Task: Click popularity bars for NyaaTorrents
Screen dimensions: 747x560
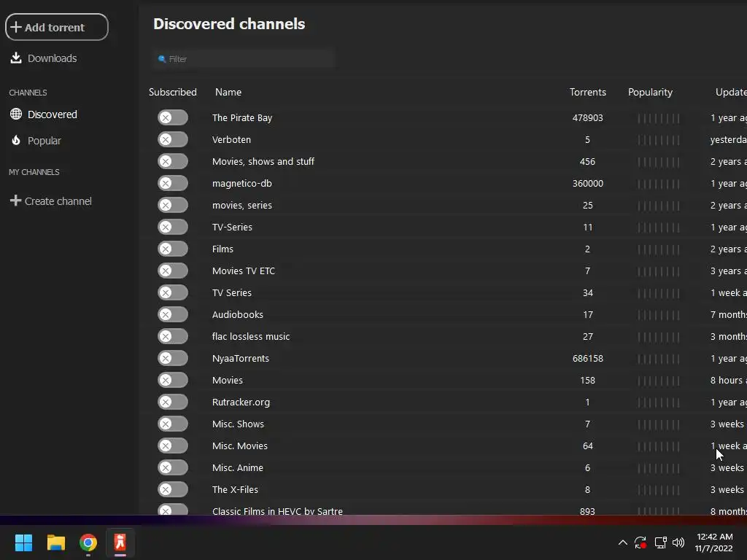Action: coord(659,359)
